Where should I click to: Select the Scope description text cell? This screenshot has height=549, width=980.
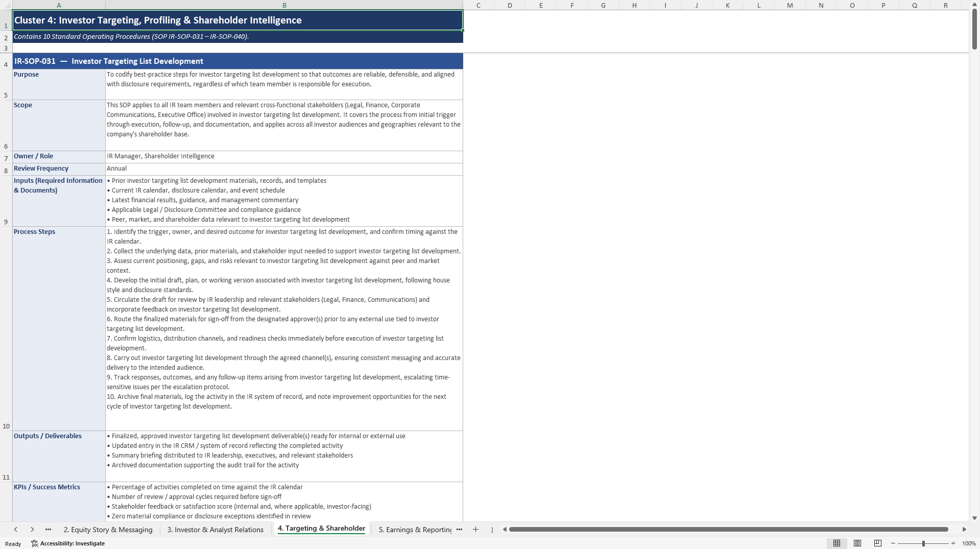284,125
